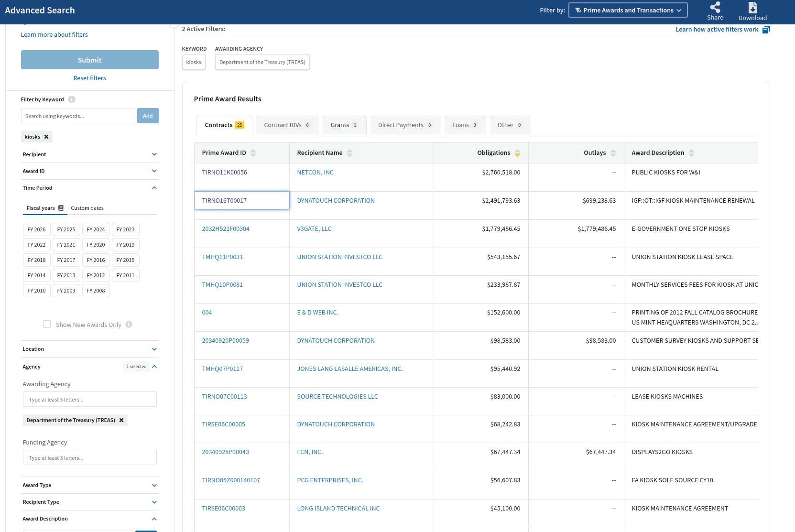The height and width of the screenshot is (532, 795).
Task: Click the Share icon in header
Action: (x=715, y=8)
